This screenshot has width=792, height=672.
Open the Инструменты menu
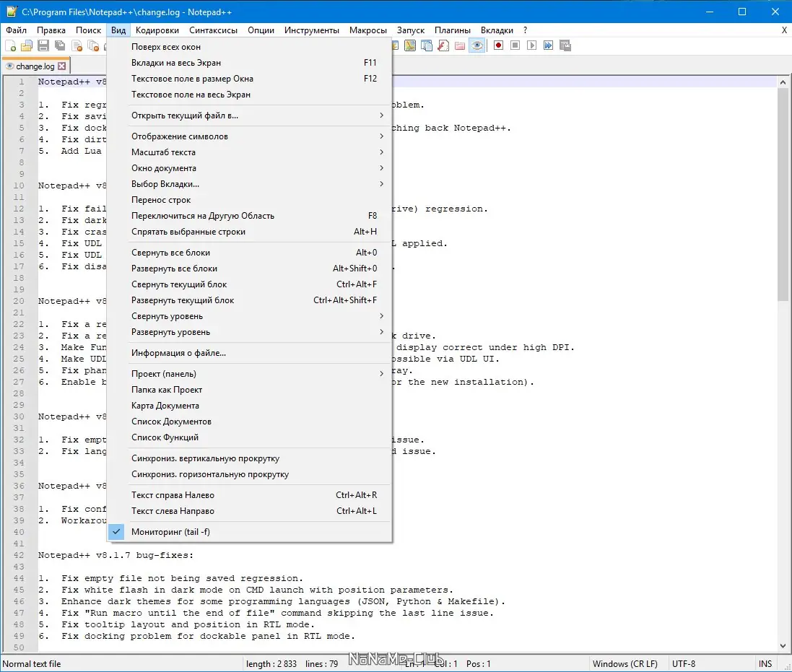312,30
